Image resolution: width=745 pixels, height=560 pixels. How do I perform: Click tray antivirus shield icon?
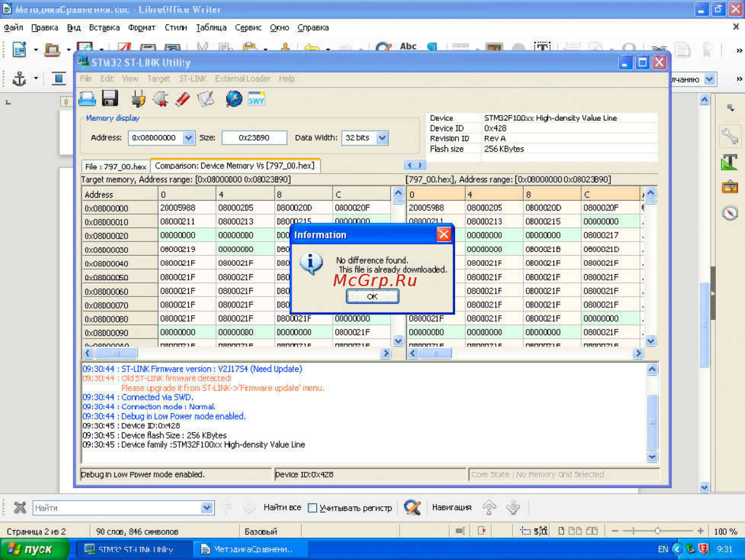(x=703, y=549)
